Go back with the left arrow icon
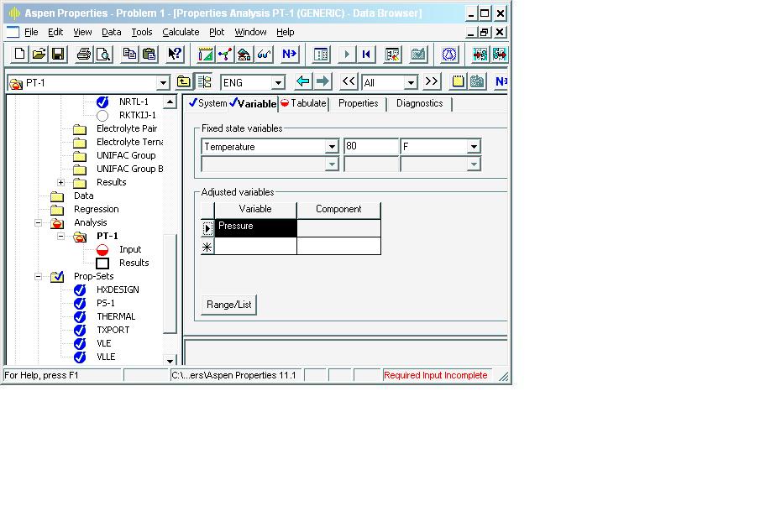776x532 pixels. [303, 81]
